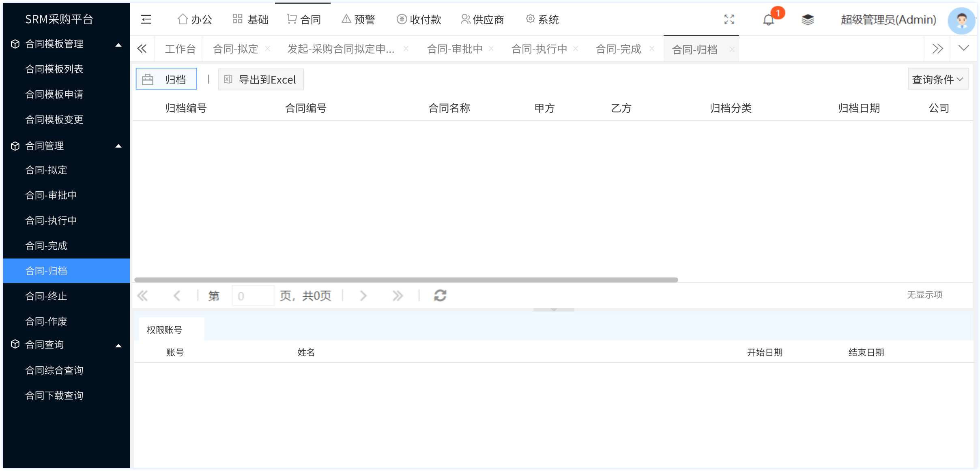Image resolution: width=980 pixels, height=471 pixels.
Task: Go to the last page arrow
Action: click(x=398, y=295)
